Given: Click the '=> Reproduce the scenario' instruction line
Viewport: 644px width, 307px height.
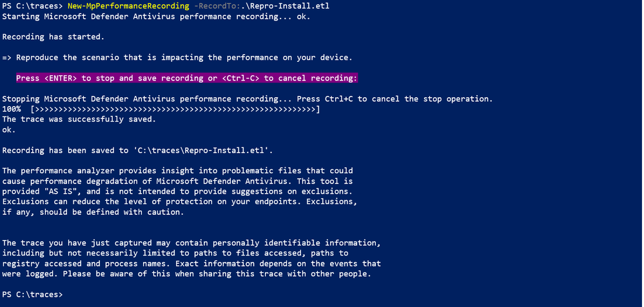Looking at the screenshot, I should pyautogui.click(x=177, y=57).
